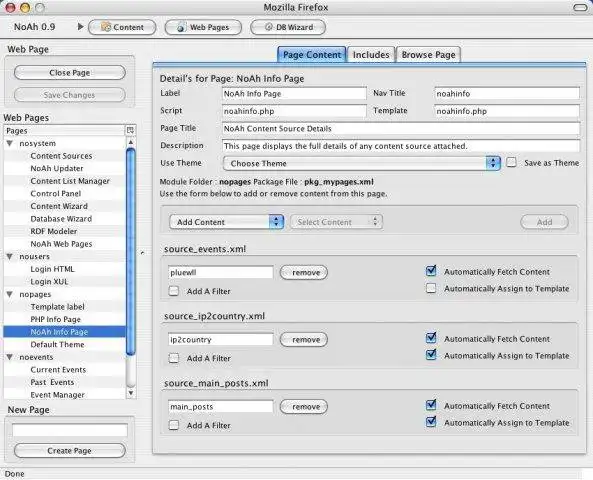Click the Close Page button
This screenshot has height=480, width=593.
(70, 73)
